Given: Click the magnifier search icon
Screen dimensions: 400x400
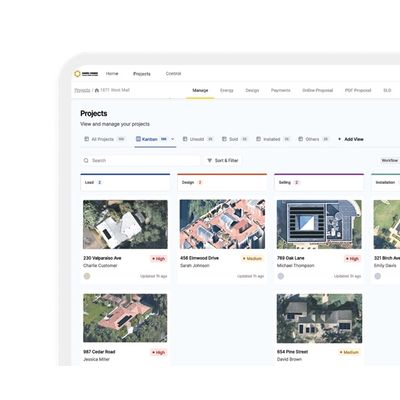Looking at the screenshot, I should [x=86, y=160].
